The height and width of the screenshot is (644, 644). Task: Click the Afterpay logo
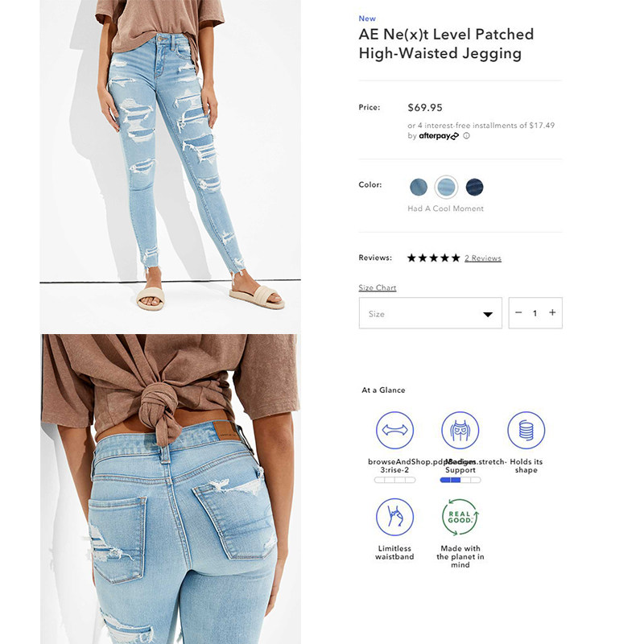439,136
